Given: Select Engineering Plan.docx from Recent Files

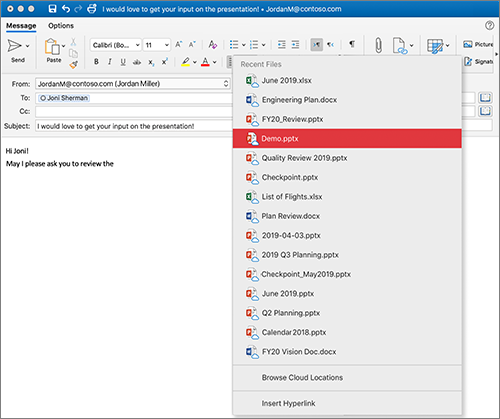Looking at the screenshot, I should point(347,100).
